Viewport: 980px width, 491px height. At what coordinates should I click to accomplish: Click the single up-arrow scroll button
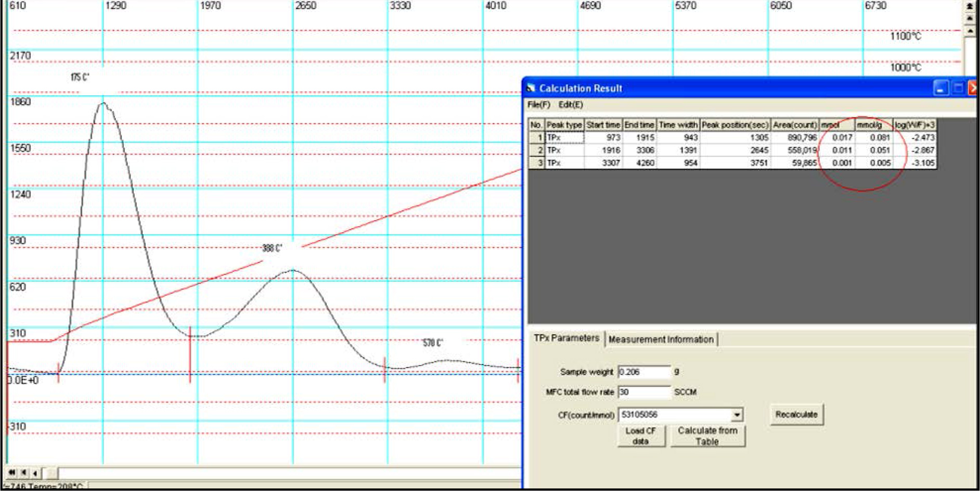point(970,31)
